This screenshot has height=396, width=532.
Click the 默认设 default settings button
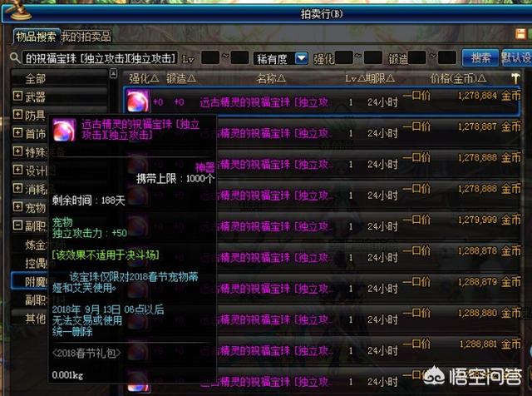pyautogui.click(x=516, y=58)
